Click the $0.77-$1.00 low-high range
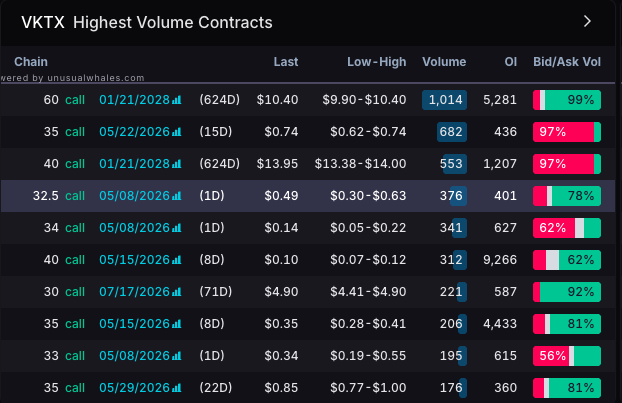This screenshot has height=403, width=622. pyautogui.click(x=368, y=388)
